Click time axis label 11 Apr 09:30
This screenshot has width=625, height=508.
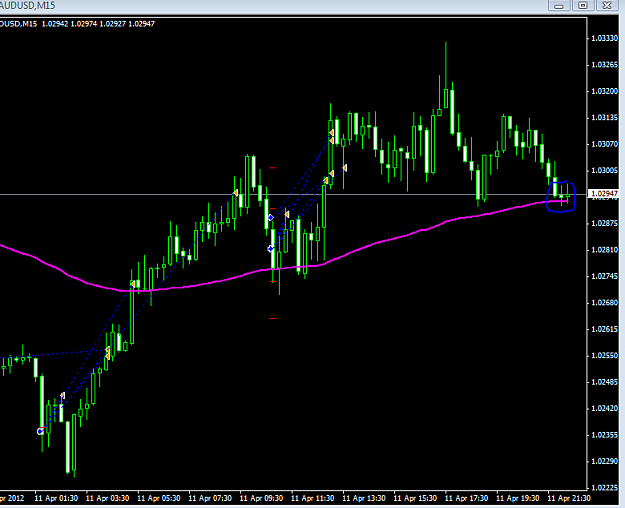(x=261, y=498)
